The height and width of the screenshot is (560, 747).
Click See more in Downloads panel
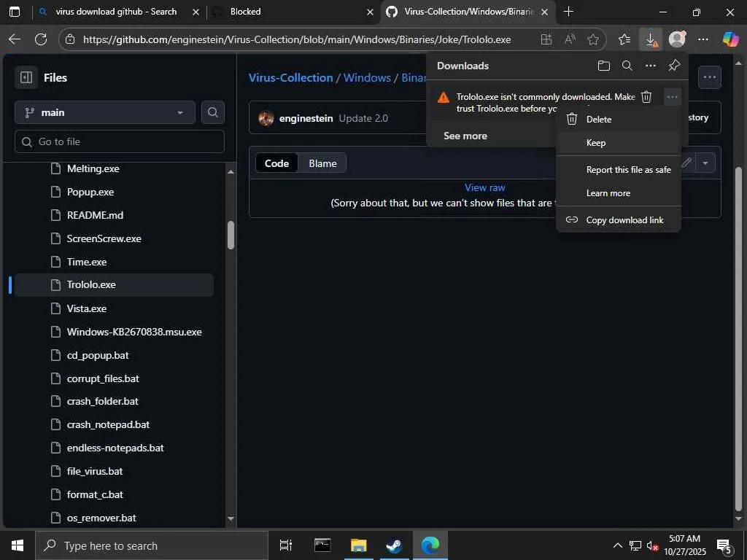465,136
